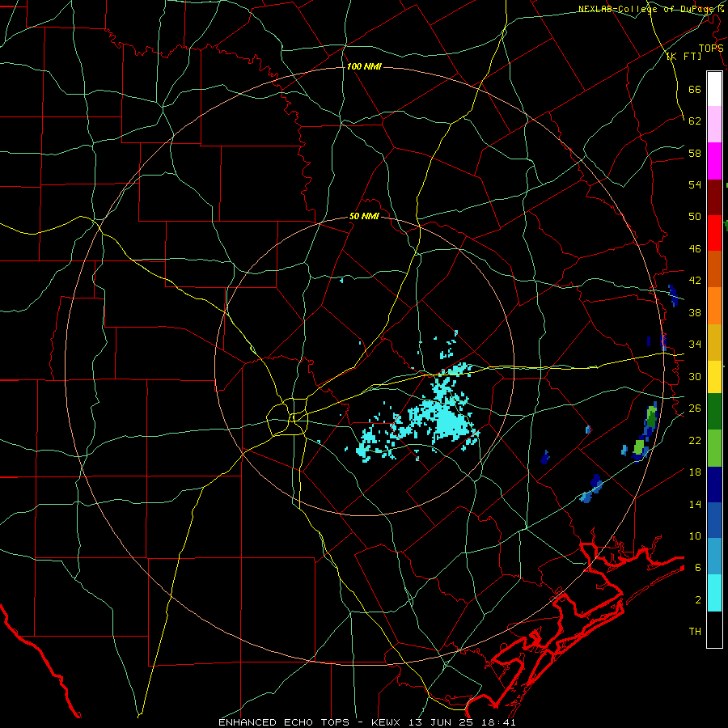728x728 pixels.
Task: Pick the gold legend color band
Action: click(714, 342)
